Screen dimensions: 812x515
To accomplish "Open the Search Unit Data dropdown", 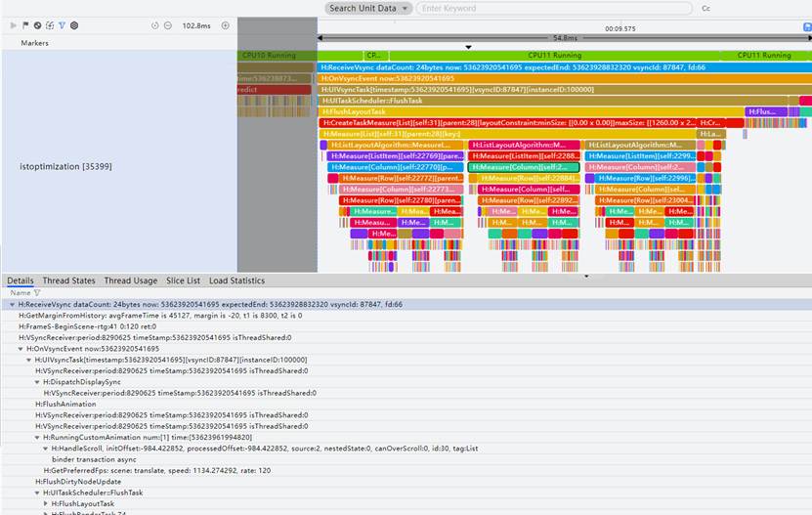I will click(369, 8).
